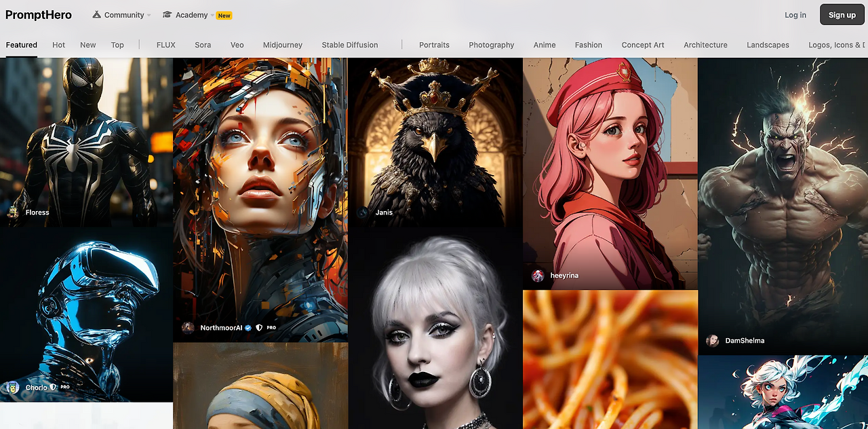Click the PromptHero logo
The width and height of the screenshot is (868, 429).
click(x=39, y=14)
